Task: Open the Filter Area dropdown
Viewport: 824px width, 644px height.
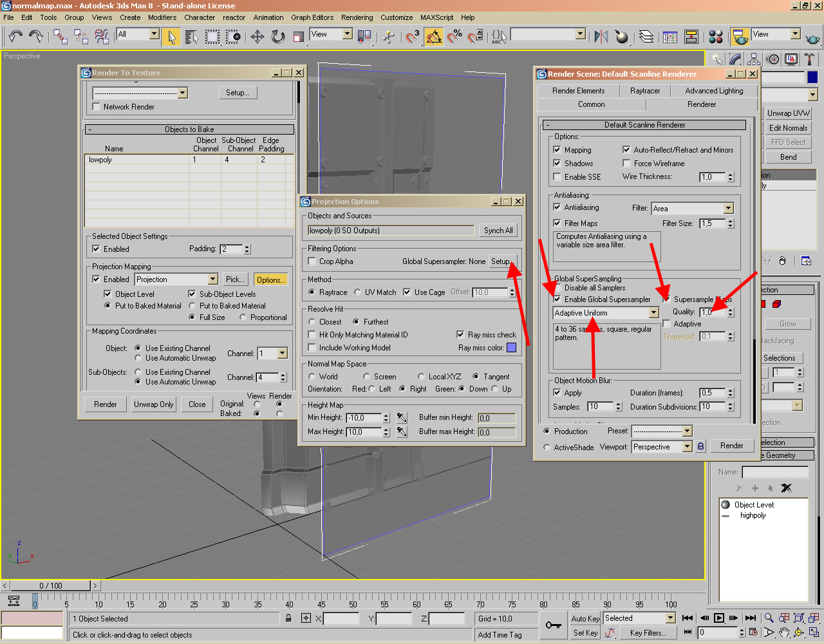Action: (728, 207)
